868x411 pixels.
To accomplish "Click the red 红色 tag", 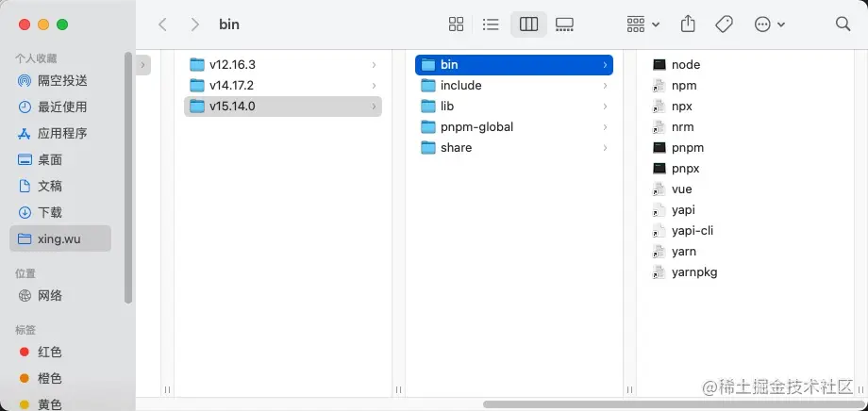I will click(49, 353).
